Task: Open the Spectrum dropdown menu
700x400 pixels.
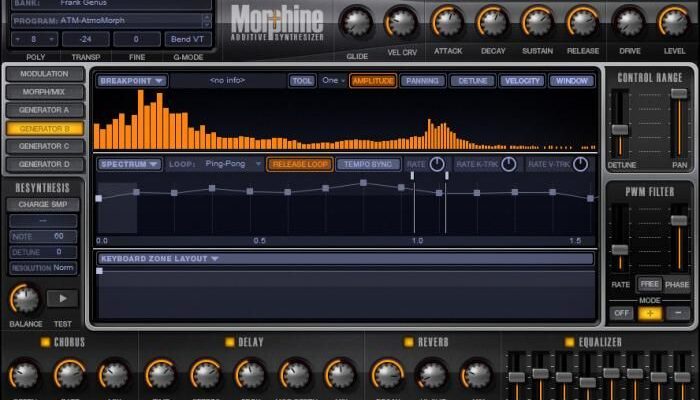Action: tap(130, 164)
